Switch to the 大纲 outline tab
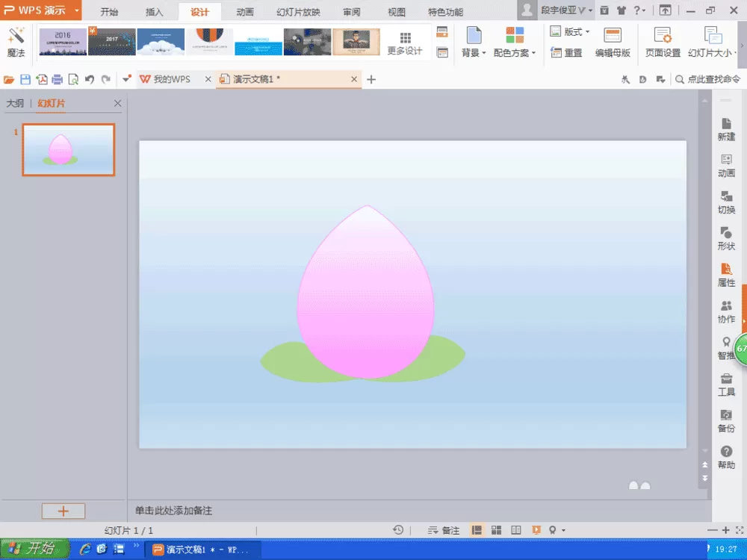Screen dimensions: 747x560 pyautogui.click(x=15, y=103)
